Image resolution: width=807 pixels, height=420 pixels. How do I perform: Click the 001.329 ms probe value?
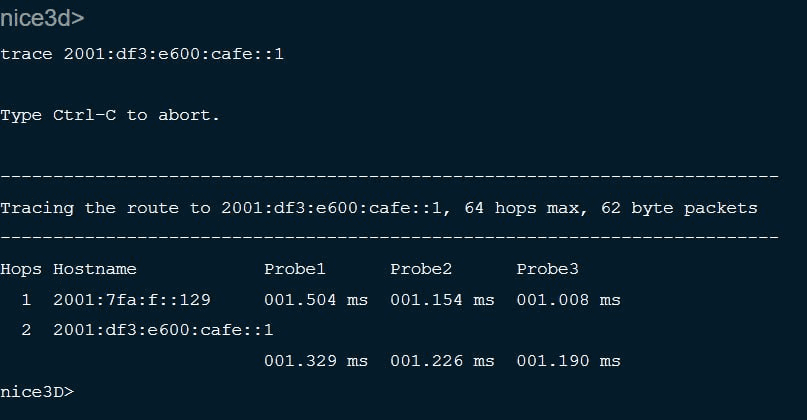pos(316,361)
